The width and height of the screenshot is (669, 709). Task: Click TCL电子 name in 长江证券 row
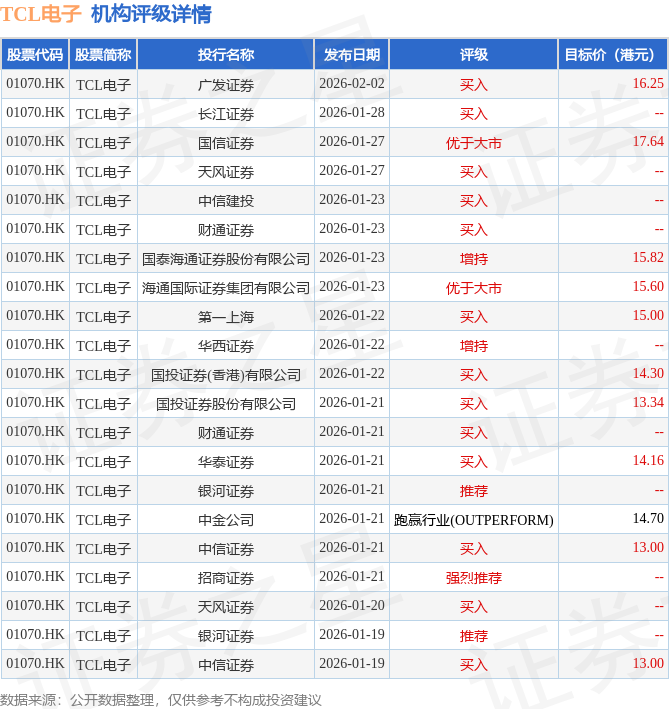point(103,113)
